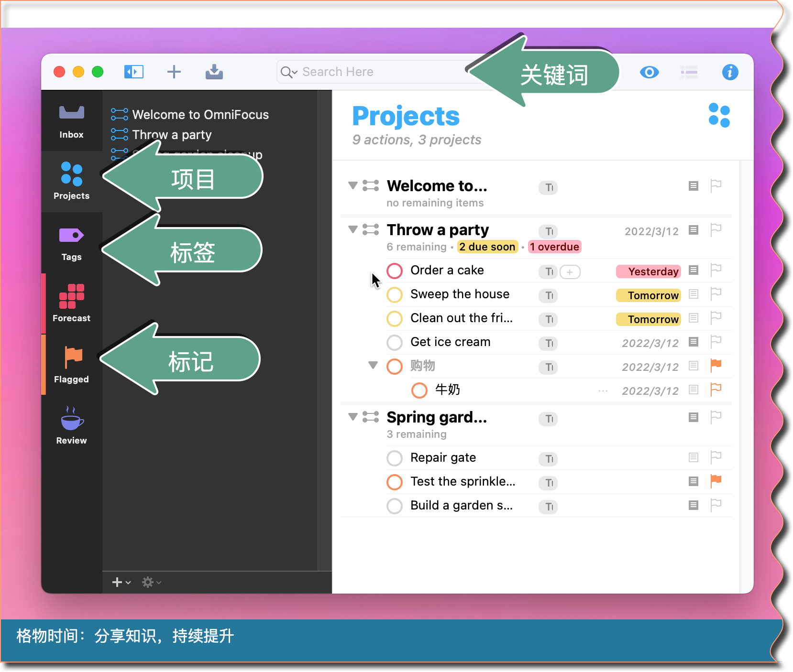Screen dimensions: 793x672
Task: Complete the Build a garden s... task
Action: pos(395,506)
